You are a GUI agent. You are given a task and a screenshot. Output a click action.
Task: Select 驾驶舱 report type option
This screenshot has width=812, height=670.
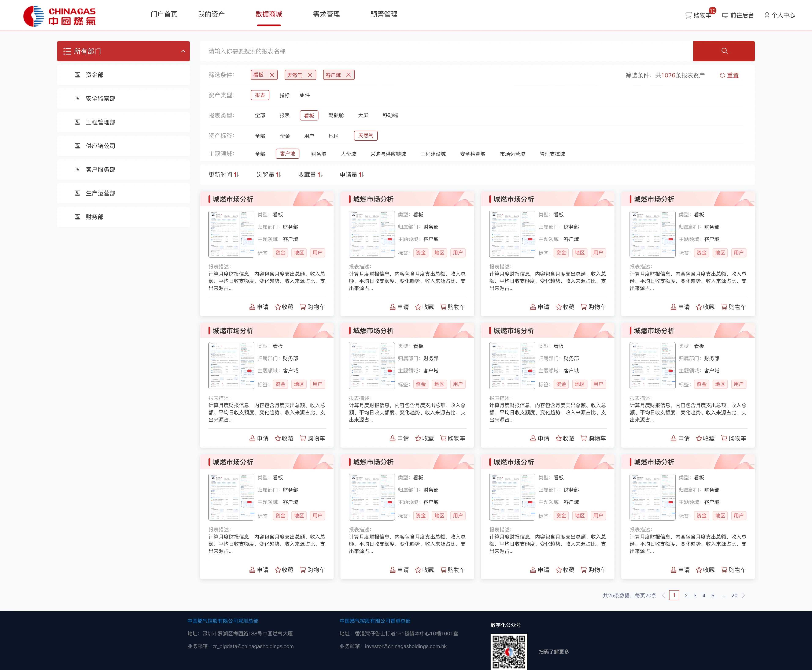click(x=336, y=115)
